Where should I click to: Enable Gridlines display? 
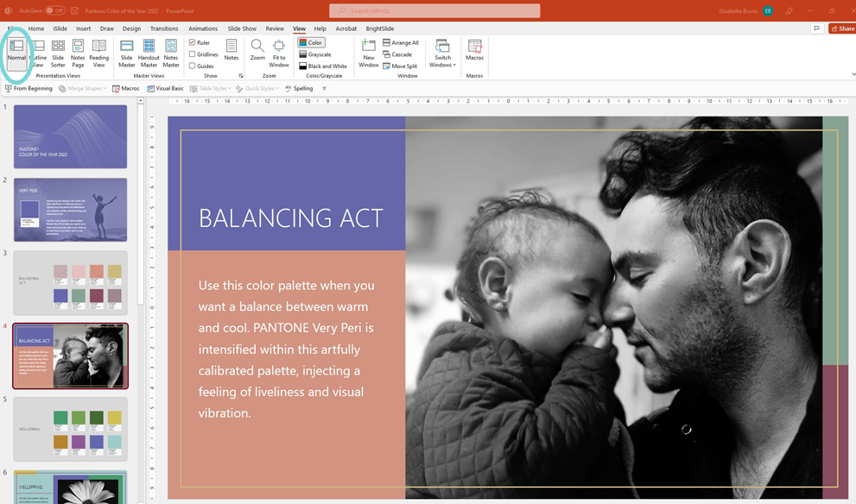tap(192, 54)
